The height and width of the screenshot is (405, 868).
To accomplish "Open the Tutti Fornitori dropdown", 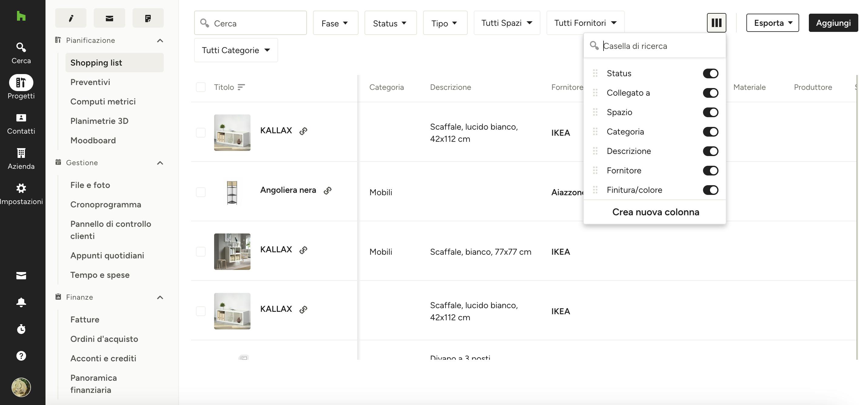I will tap(585, 23).
